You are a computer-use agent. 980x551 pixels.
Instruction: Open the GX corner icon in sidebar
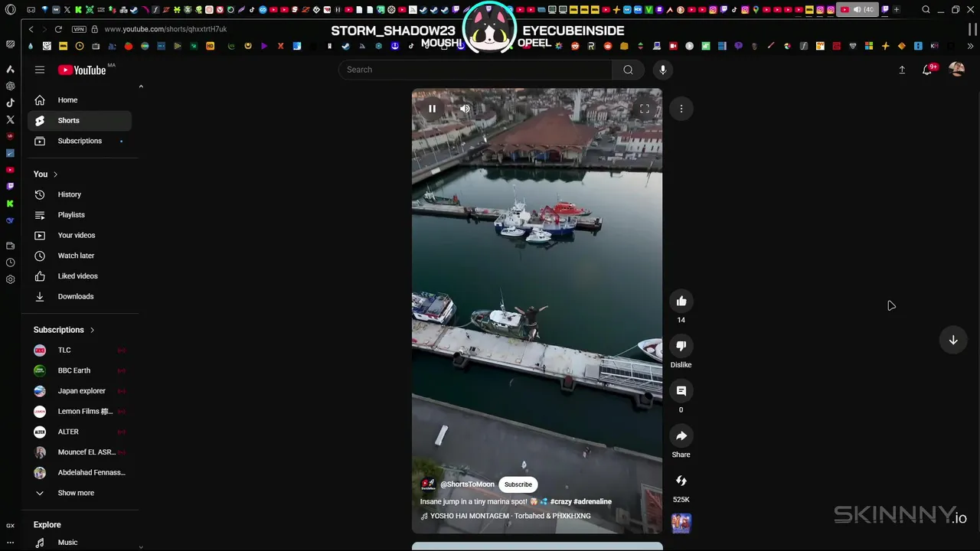(10, 526)
